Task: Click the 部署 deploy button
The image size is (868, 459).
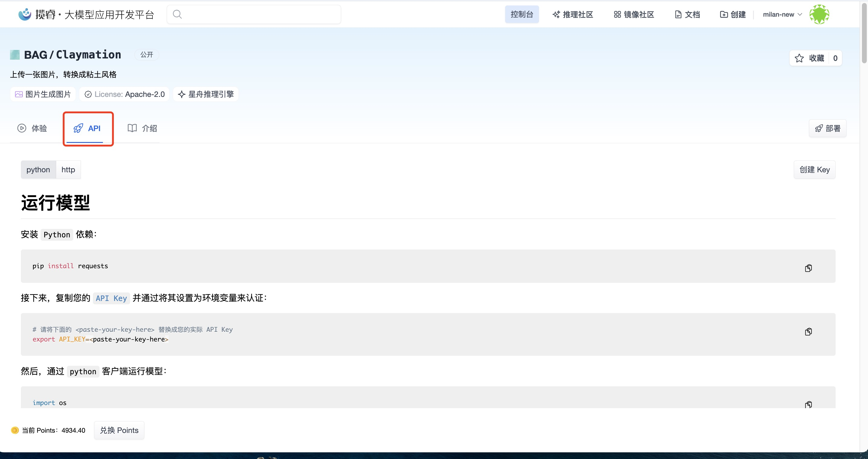Action: coord(827,128)
